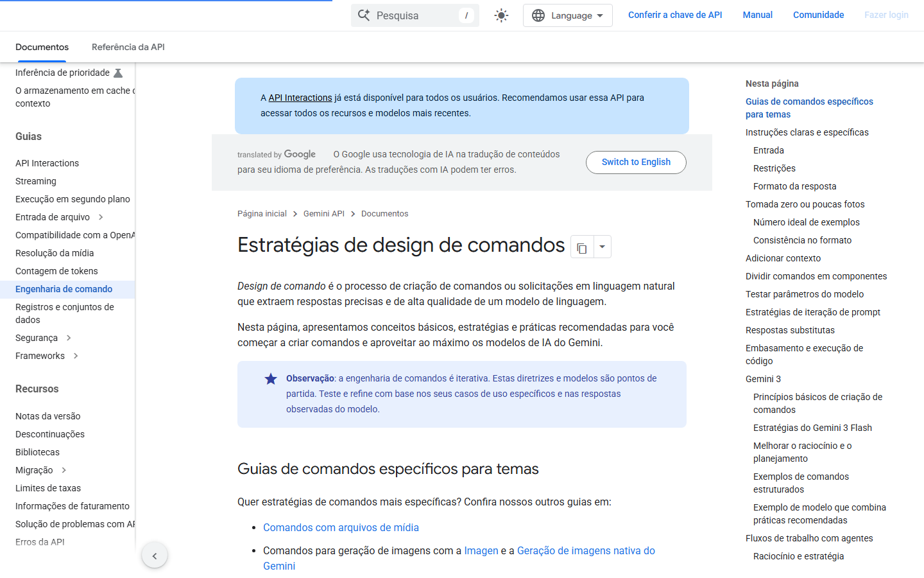Open Streaming in sidebar
Image resolution: width=924 pixels, height=578 pixels.
[x=36, y=181]
